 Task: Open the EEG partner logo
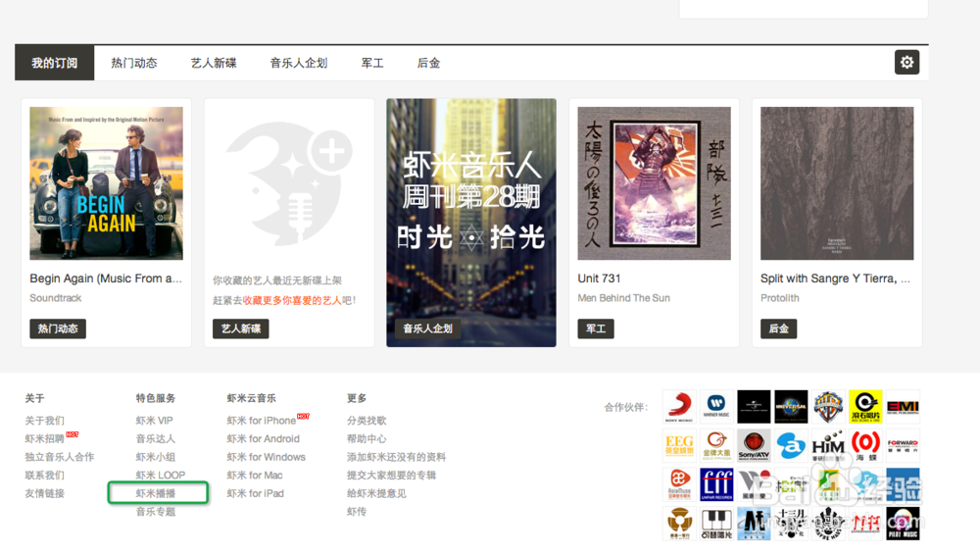[679, 445]
